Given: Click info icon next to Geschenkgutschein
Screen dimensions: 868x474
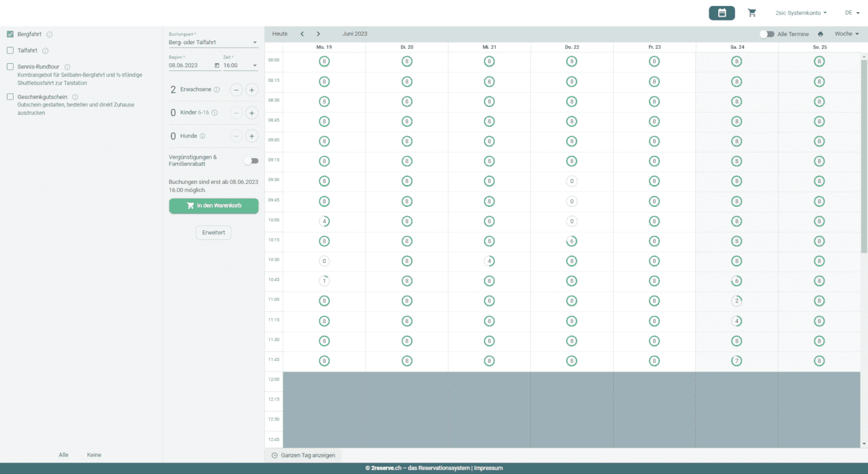Looking at the screenshot, I should click(x=75, y=97).
